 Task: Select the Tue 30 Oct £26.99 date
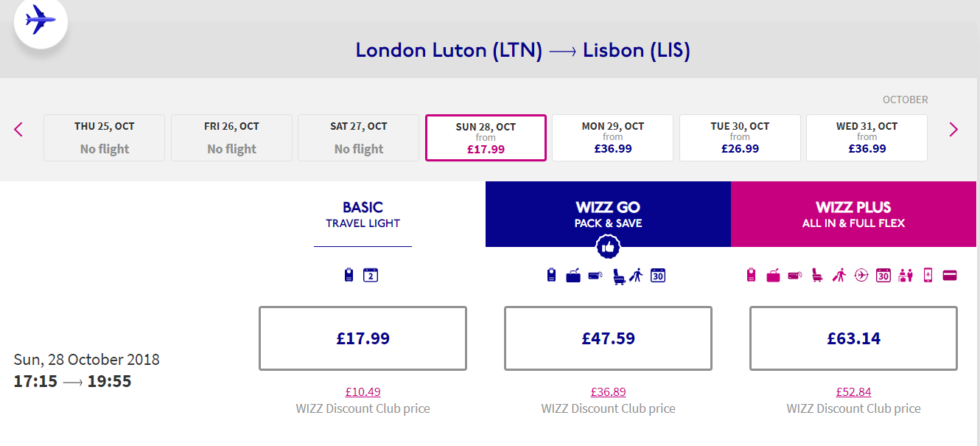click(740, 138)
